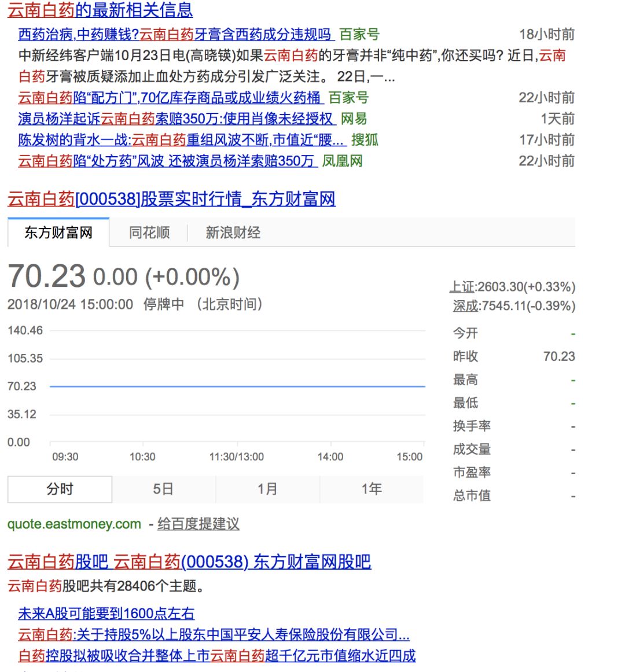Open the post about 中国平安人寿保险股份有限公司
The width and height of the screenshot is (625, 672).
214,635
